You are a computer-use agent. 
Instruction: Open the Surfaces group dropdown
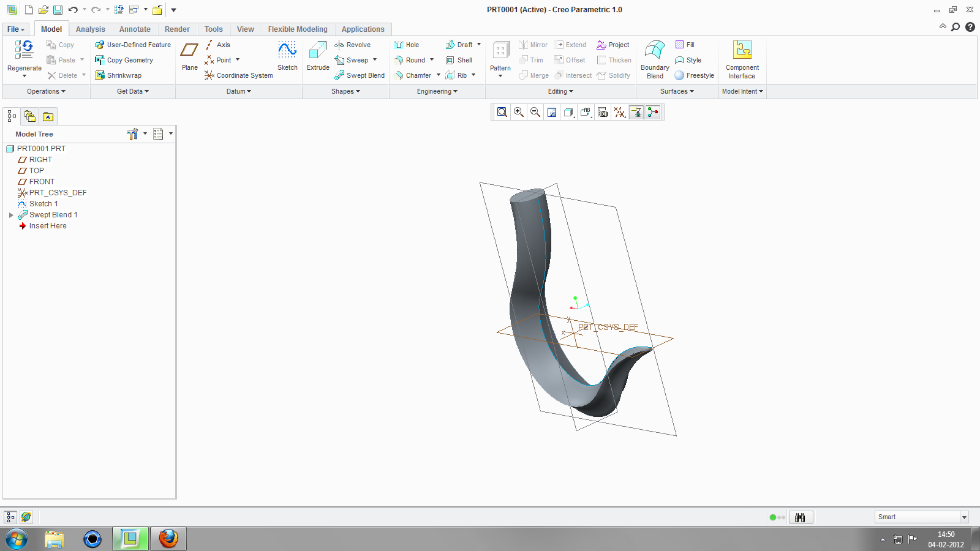tap(677, 91)
